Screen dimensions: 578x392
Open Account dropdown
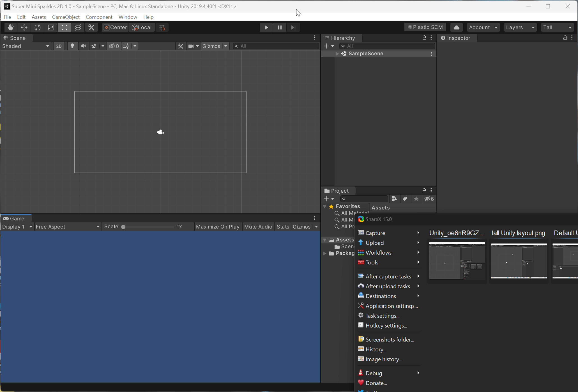(483, 27)
